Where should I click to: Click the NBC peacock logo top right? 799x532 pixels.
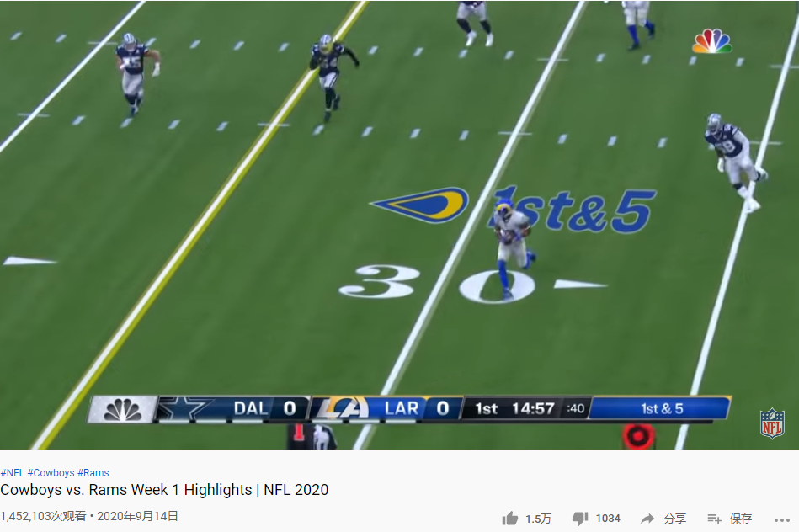pos(711,41)
